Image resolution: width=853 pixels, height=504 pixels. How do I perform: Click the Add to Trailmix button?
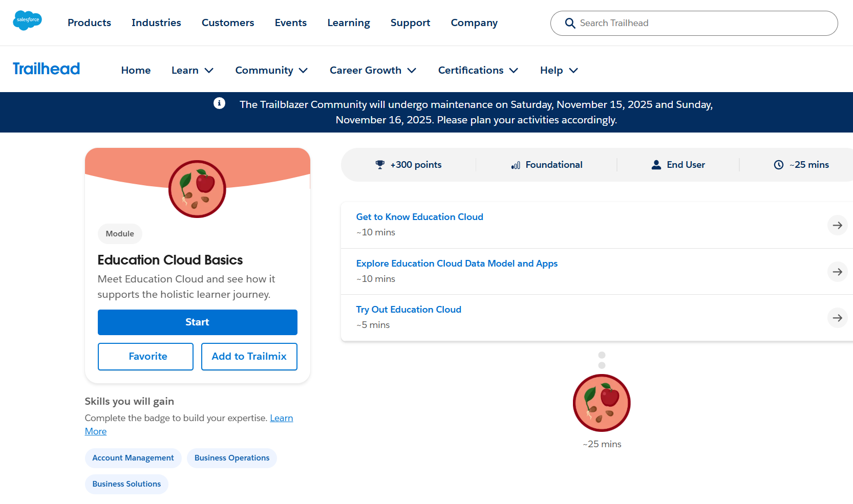249,357
